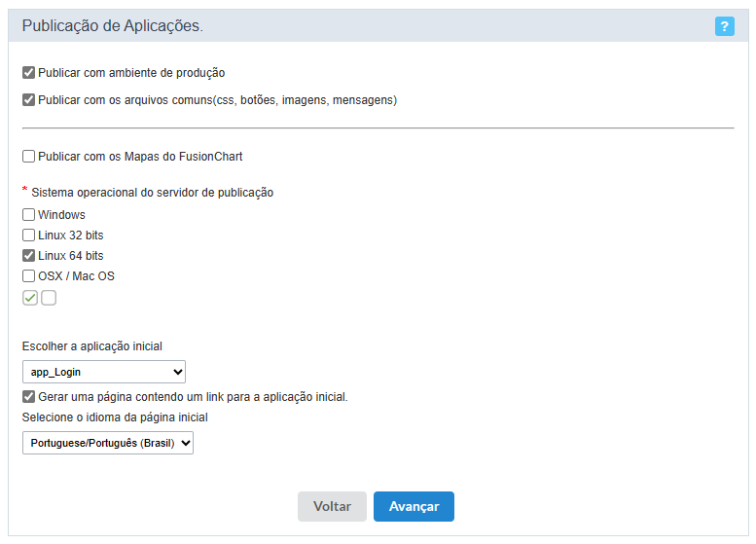Toggle Gerar uma página contendo um link
756x544 pixels.
[29, 397]
